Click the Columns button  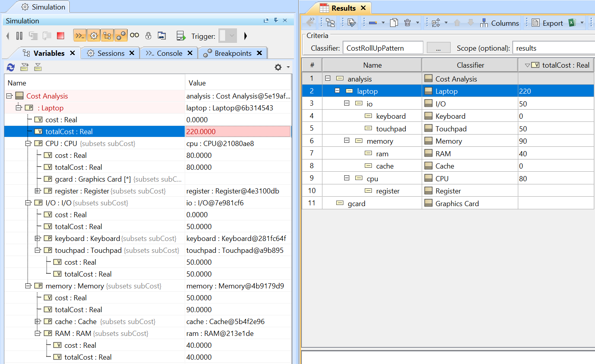(499, 23)
